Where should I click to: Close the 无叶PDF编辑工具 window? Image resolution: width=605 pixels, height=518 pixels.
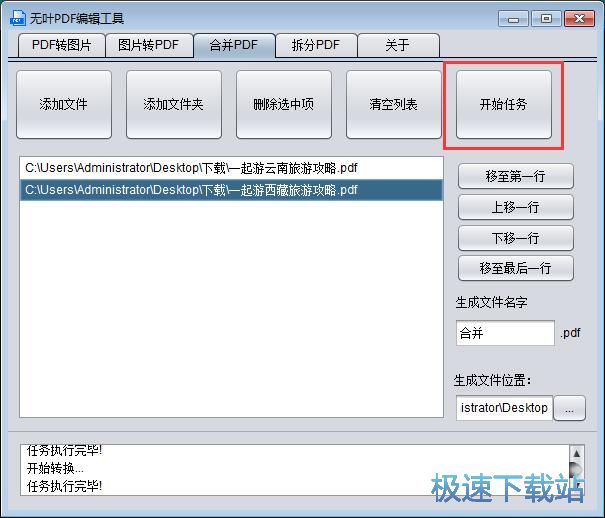(579, 19)
